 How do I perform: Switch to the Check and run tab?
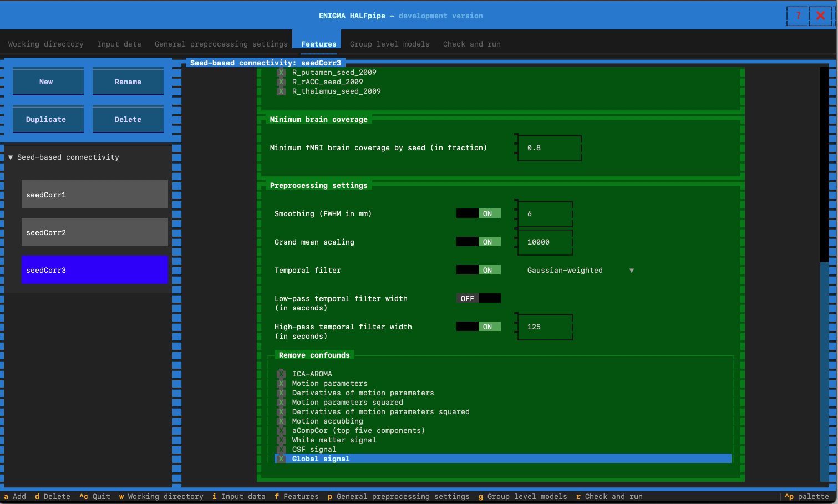point(472,44)
